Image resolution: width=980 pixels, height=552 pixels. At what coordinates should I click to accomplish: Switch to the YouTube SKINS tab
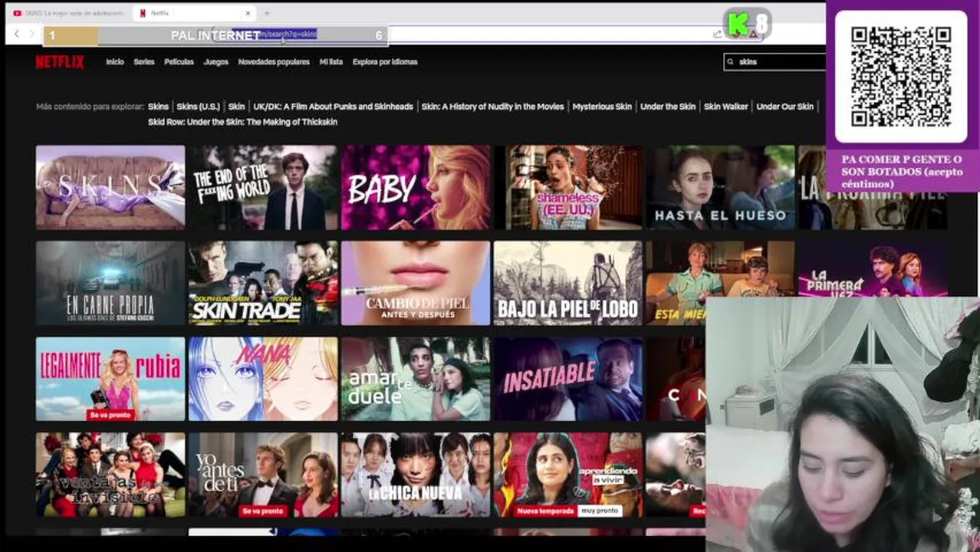[69, 13]
